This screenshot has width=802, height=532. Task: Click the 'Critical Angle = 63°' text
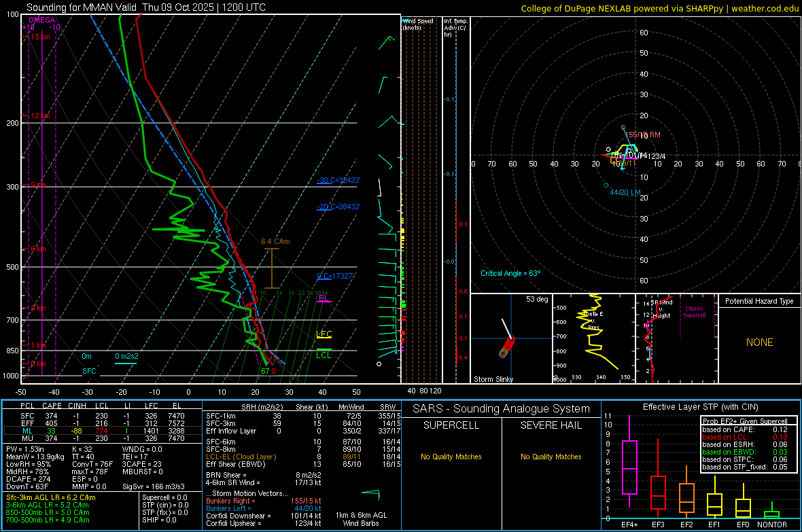point(510,273)
